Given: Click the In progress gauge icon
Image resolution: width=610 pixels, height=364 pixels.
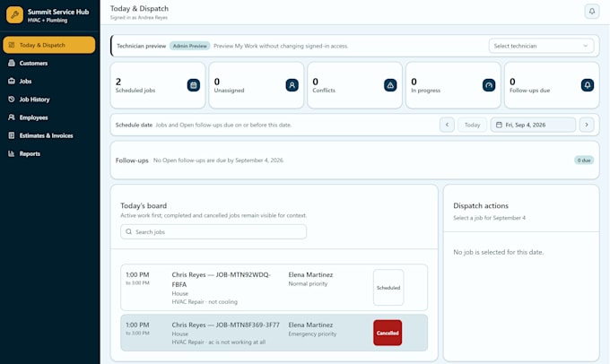Looking at the screenshot, I should [489, 85].
